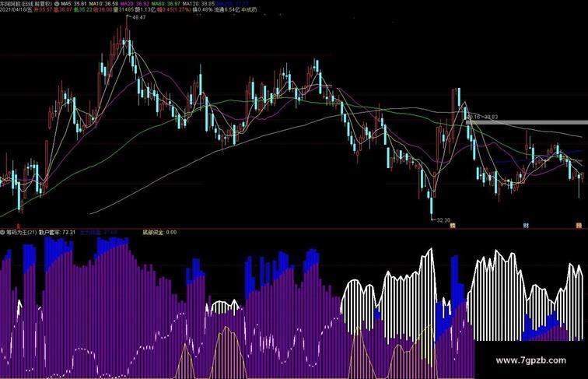Click the MA120: 38.85 label
The image size is (588, 379).
(x=199, y=4)
